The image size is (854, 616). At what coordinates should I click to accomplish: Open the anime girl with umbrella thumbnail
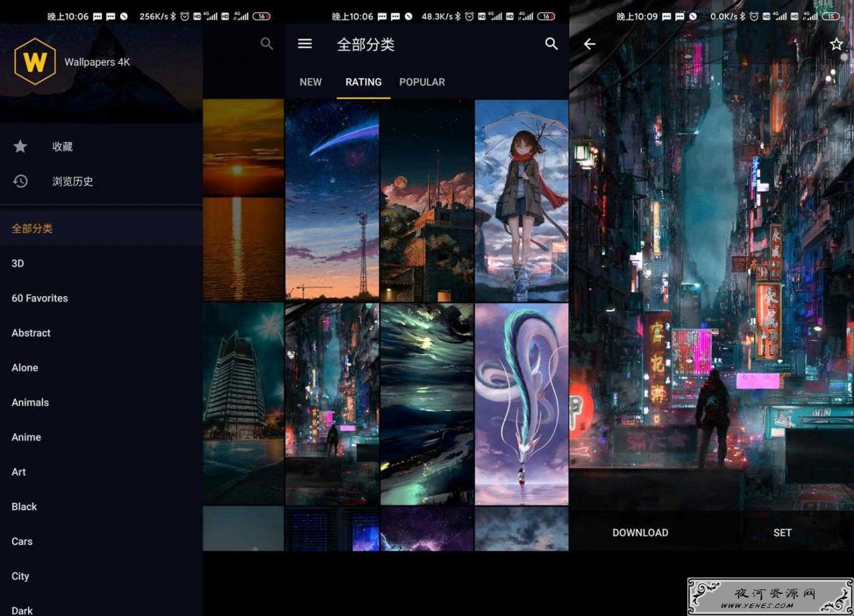522,200
